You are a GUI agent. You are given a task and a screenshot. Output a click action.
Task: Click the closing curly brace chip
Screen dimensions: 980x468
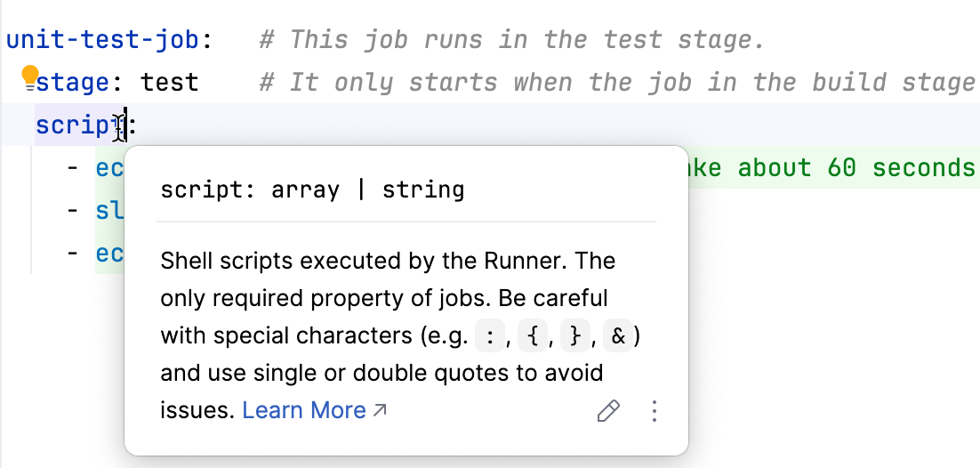click(574, 336)
